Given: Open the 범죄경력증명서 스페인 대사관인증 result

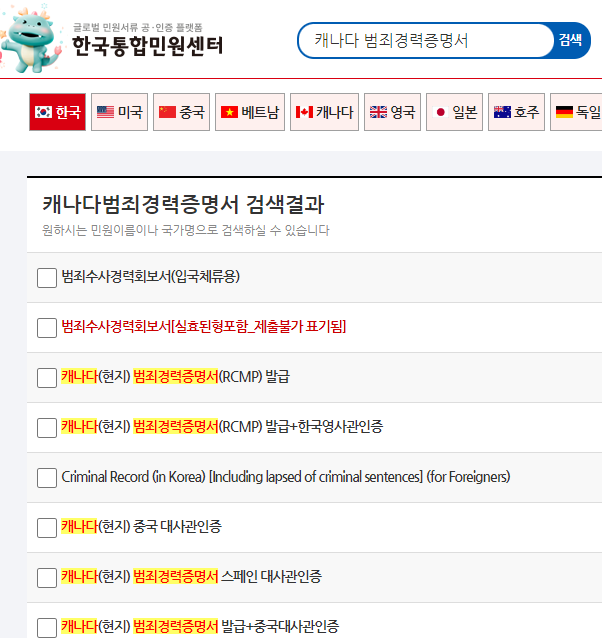Looking at the screenshot, I should (x=191, y=577).
